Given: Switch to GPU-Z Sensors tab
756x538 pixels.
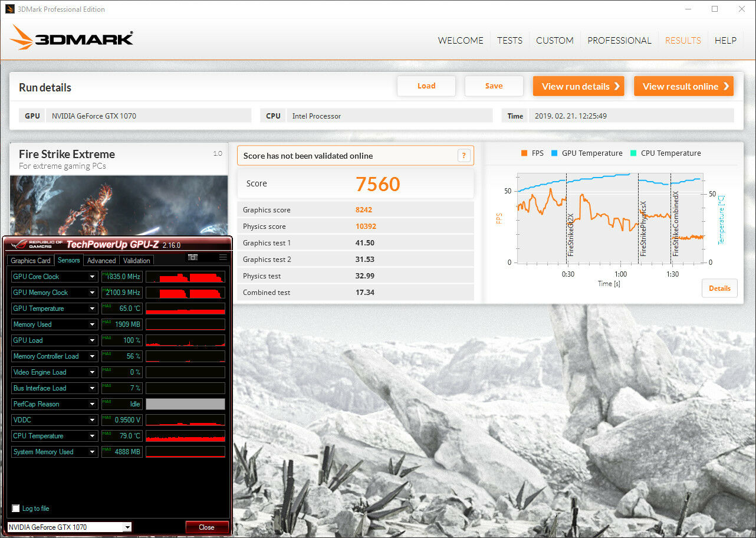Looking at the screenshot, I should point(68,260).
